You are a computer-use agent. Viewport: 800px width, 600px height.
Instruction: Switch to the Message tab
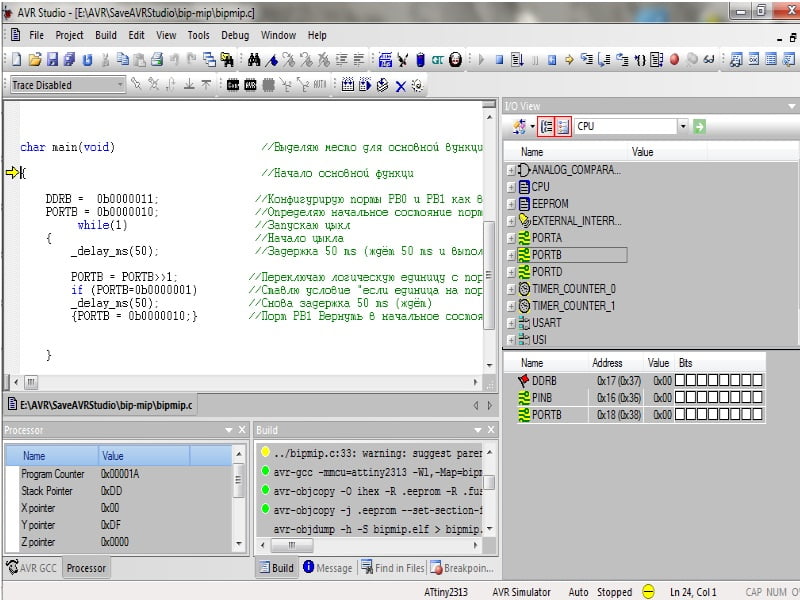click(328, 568)
